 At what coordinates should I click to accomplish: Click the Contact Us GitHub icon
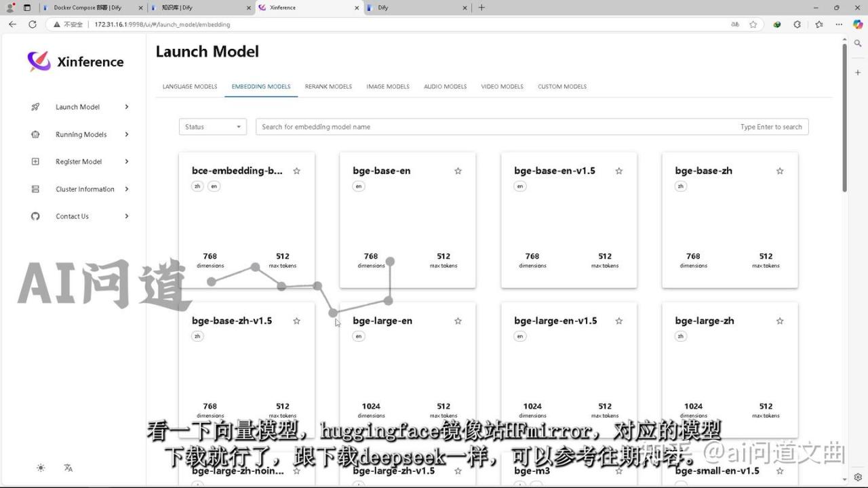[35, 216]
